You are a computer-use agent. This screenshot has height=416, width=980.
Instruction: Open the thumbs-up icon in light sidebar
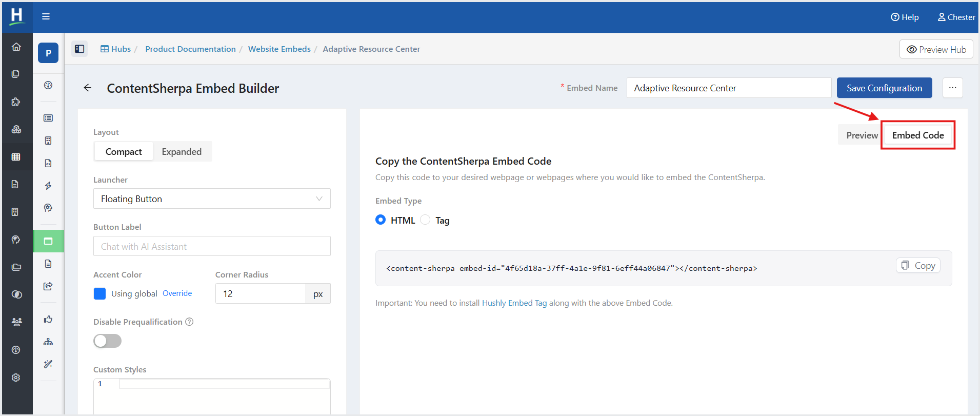point(48,319)
